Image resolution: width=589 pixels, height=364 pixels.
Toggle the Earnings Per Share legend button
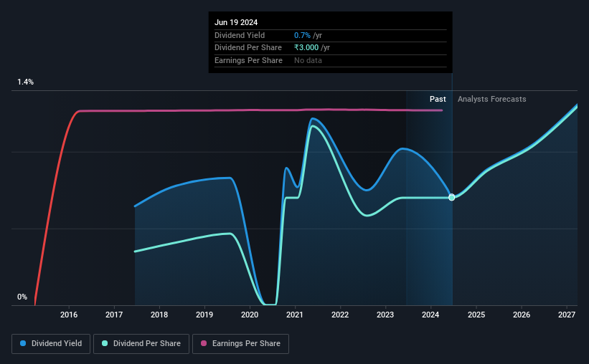[x=240, y=344]
